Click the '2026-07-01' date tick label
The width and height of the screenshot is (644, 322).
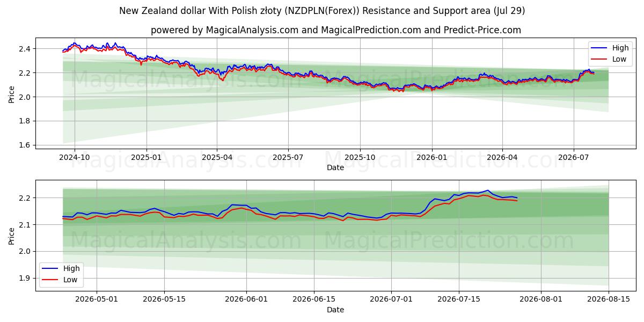pyautogui.click(x=391, y=300)
